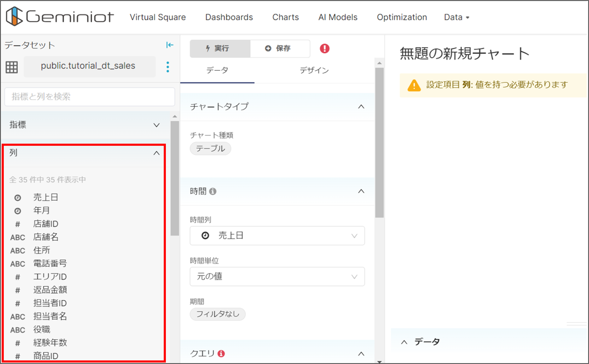Click the ABC type icon beside 役職
This screenshot has height=364, width=589.
pos(18,330)
